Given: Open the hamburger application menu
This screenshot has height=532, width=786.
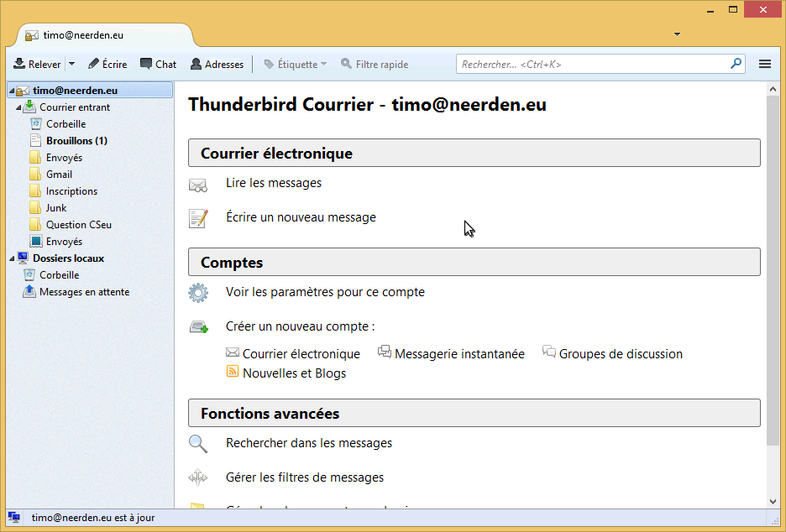Looking at the screenshot, I should tap(767, 64).
